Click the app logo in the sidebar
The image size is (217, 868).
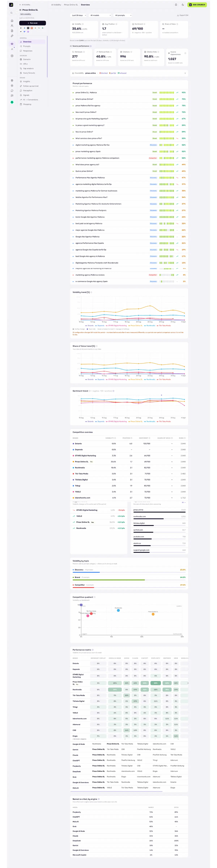[11, 5]
